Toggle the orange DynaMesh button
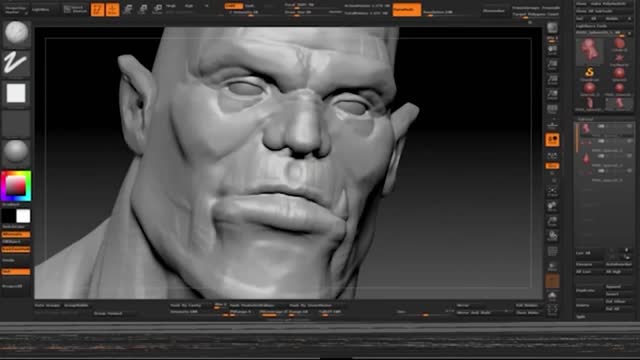 pyautogui.click(x=407, y=9)
